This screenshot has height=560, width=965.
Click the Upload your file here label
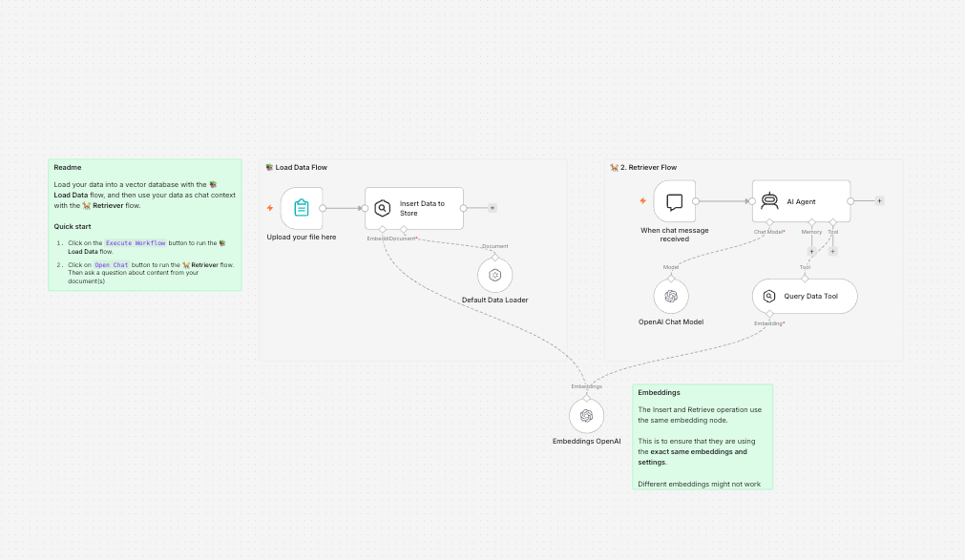[x=302, y=237]
